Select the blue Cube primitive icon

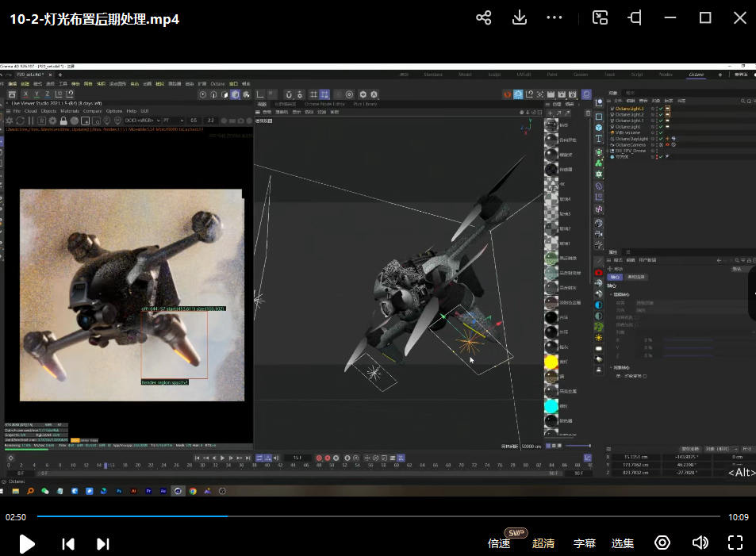(599, 128)
